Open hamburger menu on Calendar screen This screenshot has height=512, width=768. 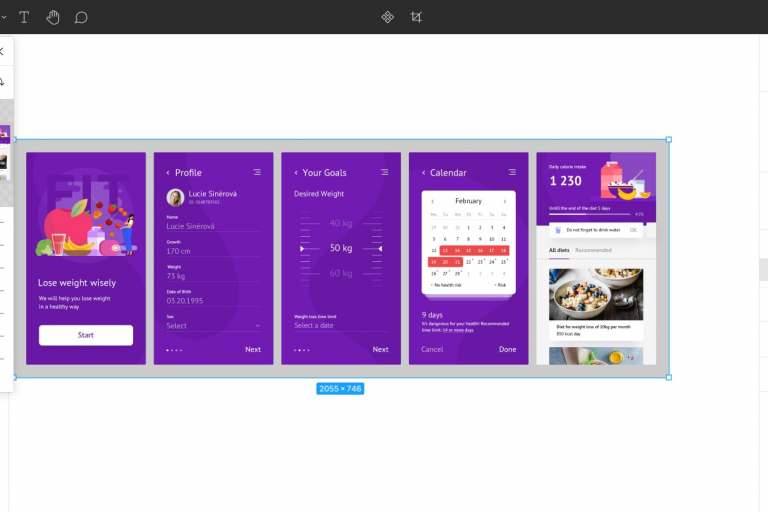point(512,172)
